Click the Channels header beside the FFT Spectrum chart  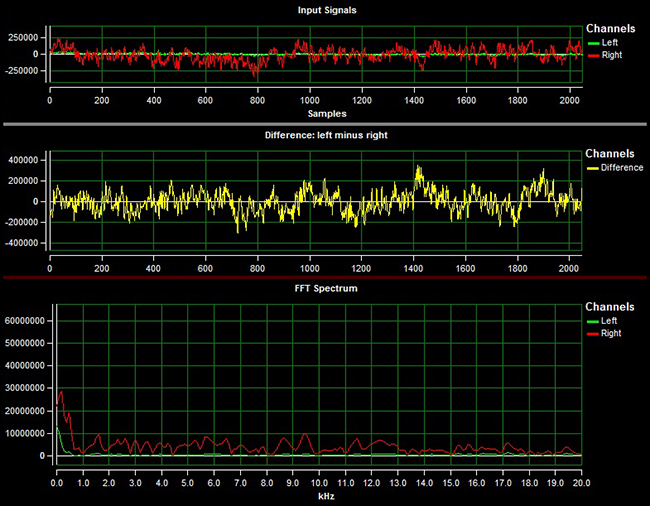tap(609, 307)
